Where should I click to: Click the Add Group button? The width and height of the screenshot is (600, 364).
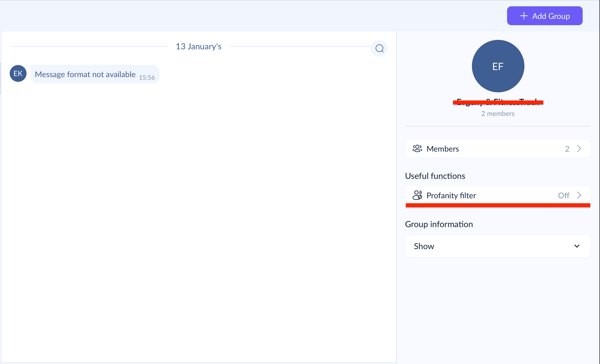(545, 16)
